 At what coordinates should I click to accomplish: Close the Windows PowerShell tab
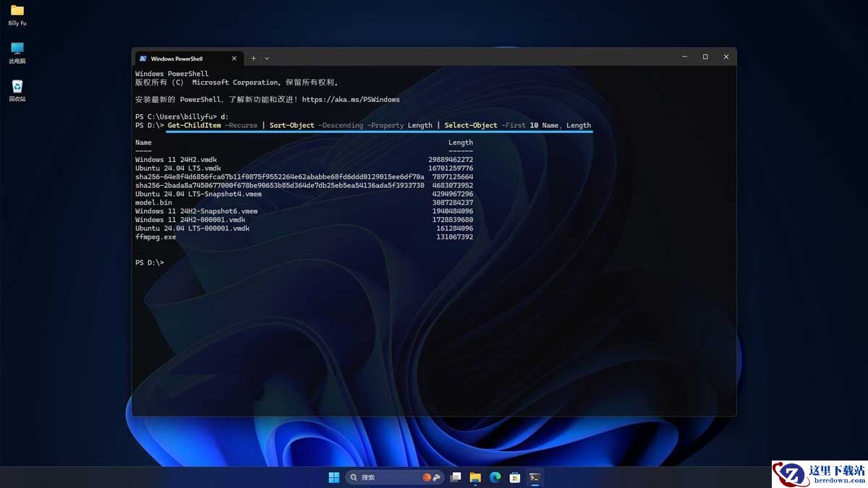(x=234, y=59)
